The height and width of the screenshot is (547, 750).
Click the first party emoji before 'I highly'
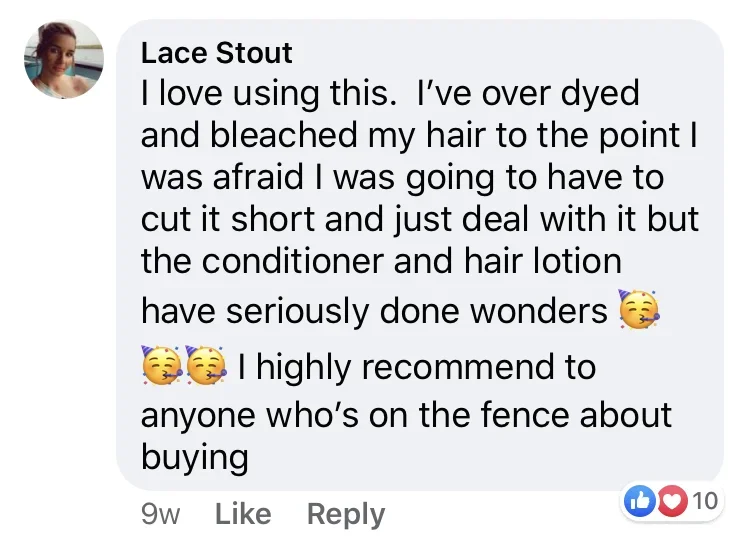click(161, 365)
